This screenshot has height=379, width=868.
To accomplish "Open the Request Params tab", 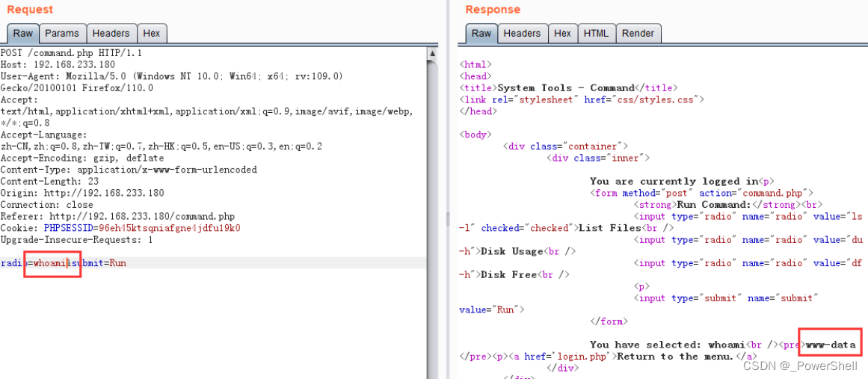I will [x=62, y=33].
